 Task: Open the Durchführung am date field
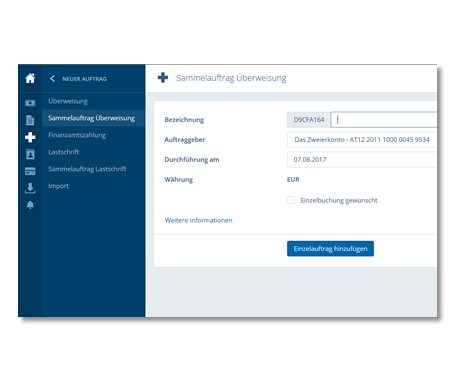(x=362, y=160)
